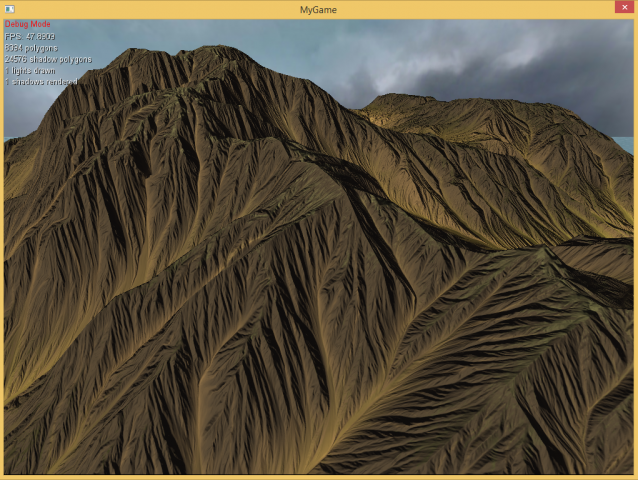Click the FPS counter readout
The height and width of the screenshot is (480, 638).
(x=30, y=36)
